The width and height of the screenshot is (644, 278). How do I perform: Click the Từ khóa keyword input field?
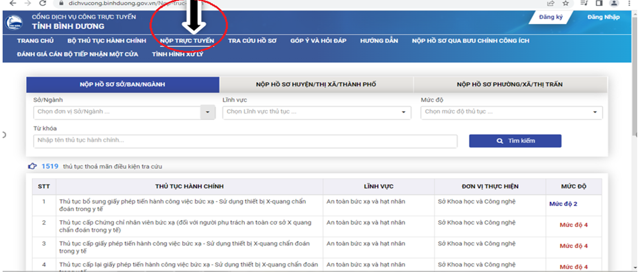point(245,141)
